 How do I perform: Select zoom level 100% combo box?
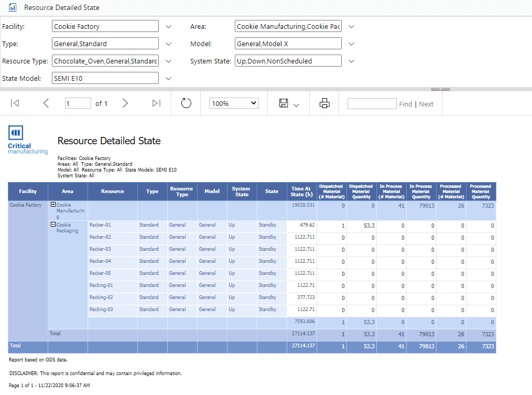coord(234,103)
